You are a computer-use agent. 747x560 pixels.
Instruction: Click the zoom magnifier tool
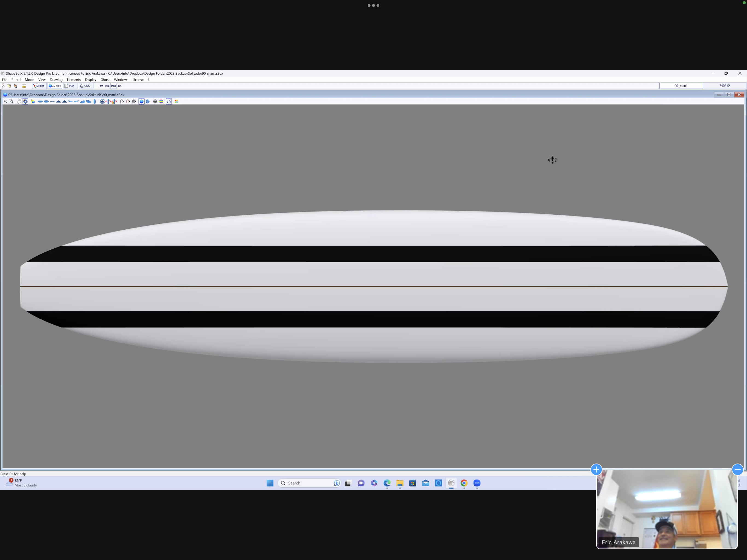[x=5, y=101]
